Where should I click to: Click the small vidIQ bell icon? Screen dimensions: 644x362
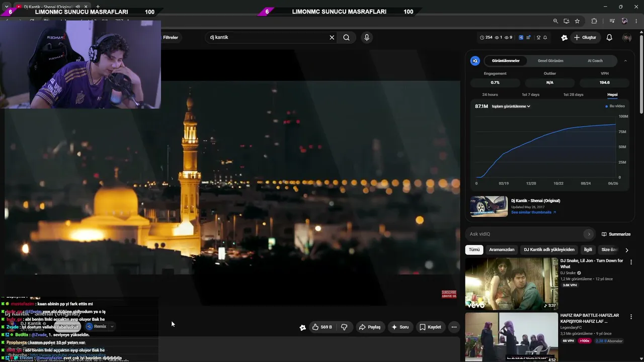[545, 37]
